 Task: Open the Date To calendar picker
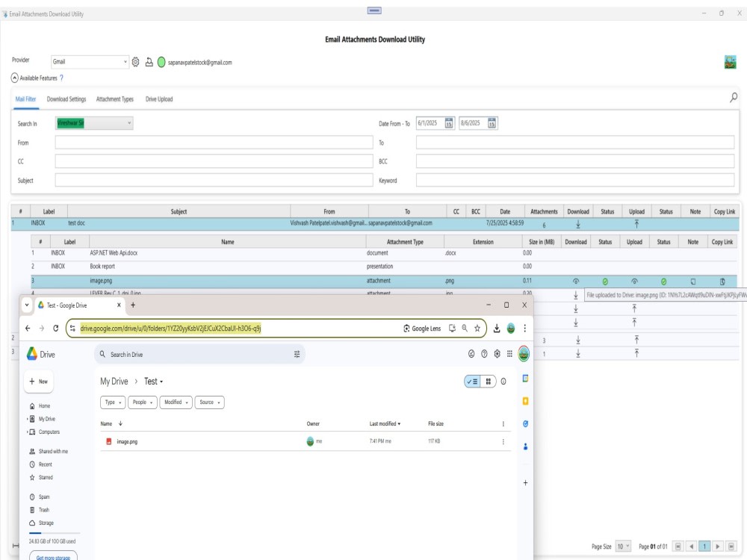click(x=492, y=123)
